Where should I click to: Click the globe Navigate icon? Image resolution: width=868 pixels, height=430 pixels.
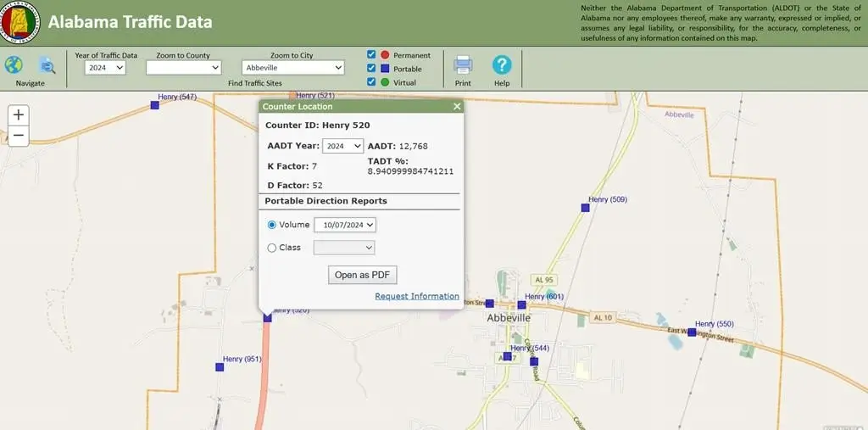tap(14, 64)
